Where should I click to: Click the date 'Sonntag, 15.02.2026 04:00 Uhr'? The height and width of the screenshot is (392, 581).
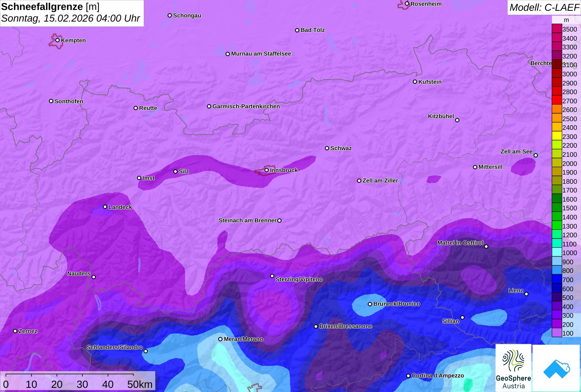tap(71, 19)
